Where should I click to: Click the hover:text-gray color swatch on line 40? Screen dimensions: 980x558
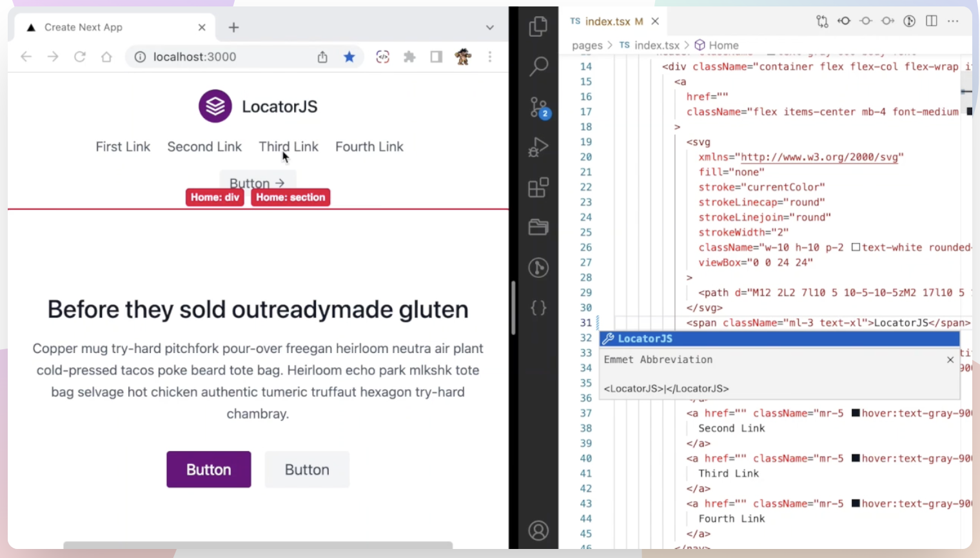point(856,458)
